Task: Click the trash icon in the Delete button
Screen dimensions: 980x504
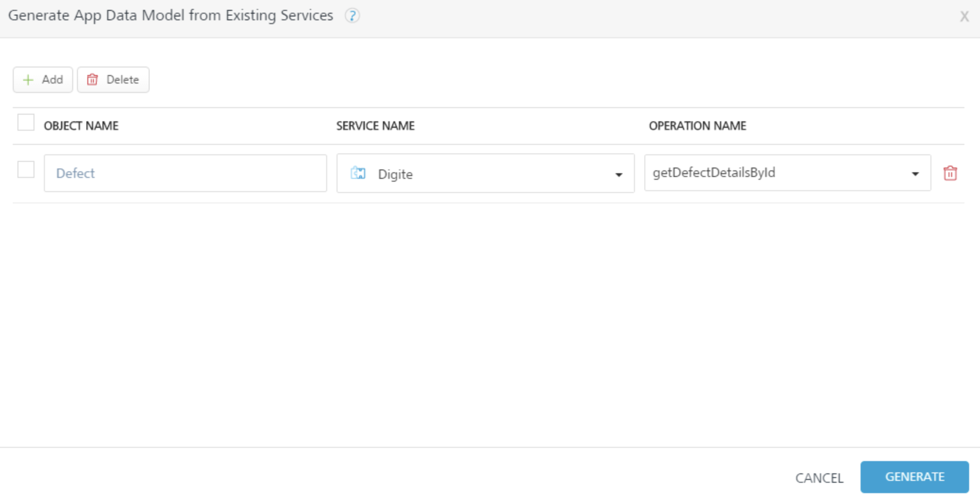Action: [x=93, y=80]
